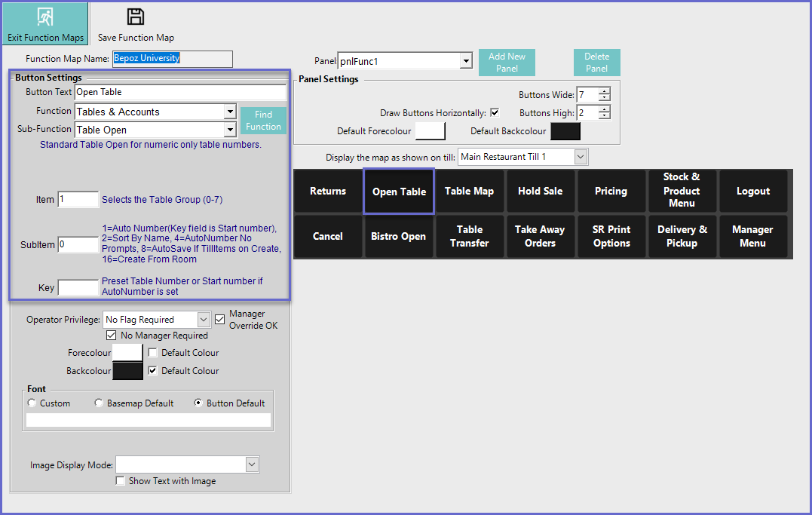The height and width of the screenshot is (515, 812).
Task: Select the Manager Menu map button
Action: 753,236
